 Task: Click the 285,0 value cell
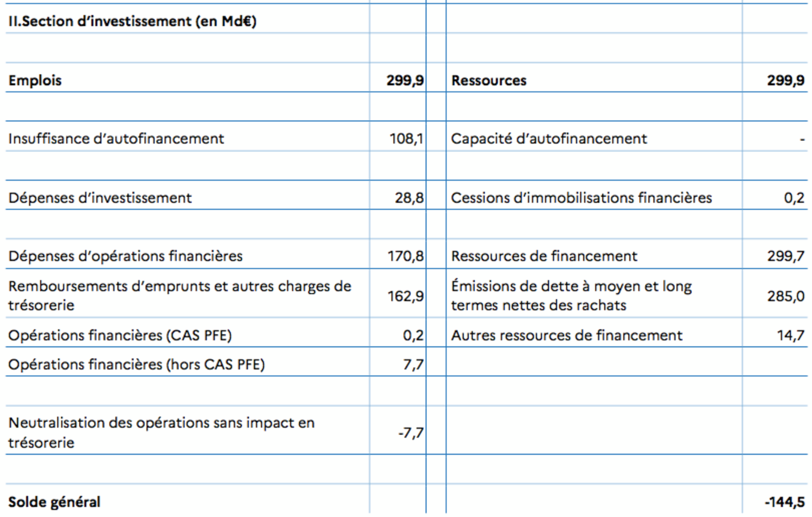coord(785,296)
